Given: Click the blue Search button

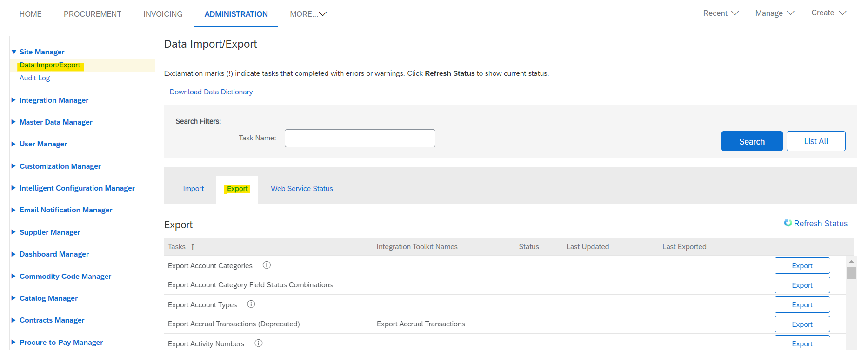Looking at the screenshot, I should coord(752,141).
